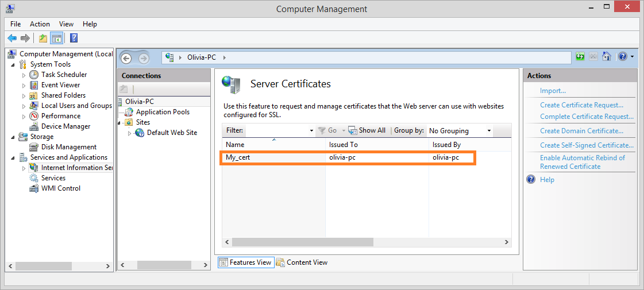Click Create Self-Signed Certificate link

(x=587, y=145)
